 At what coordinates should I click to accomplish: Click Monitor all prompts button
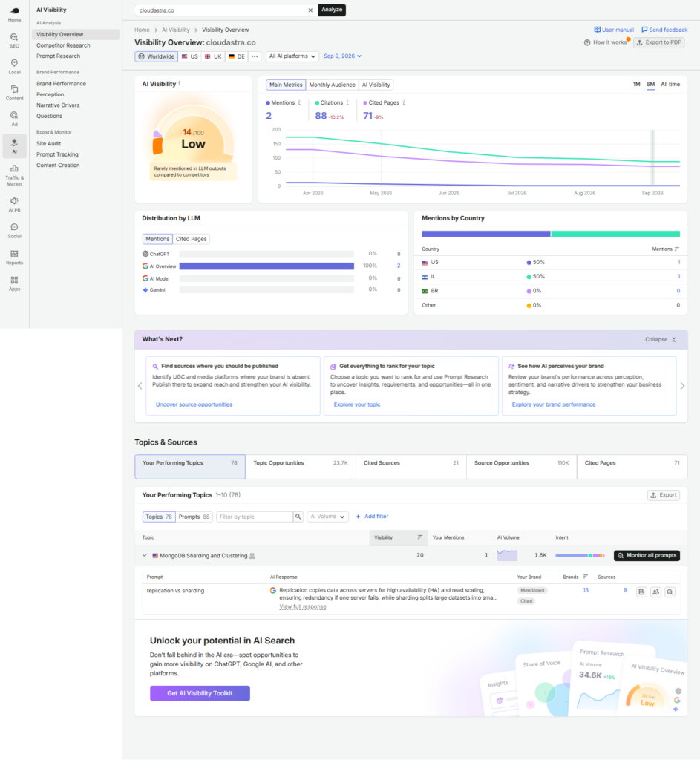[x=647, y=555]
